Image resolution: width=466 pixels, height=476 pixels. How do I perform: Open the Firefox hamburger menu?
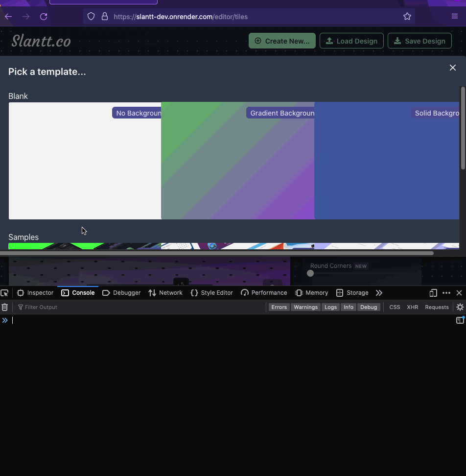(x=454, y=16)
